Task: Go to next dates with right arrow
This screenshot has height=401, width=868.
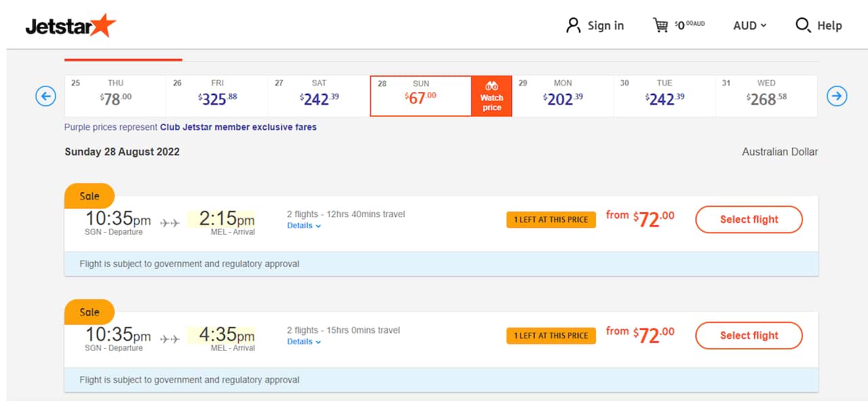Action: 837,96
